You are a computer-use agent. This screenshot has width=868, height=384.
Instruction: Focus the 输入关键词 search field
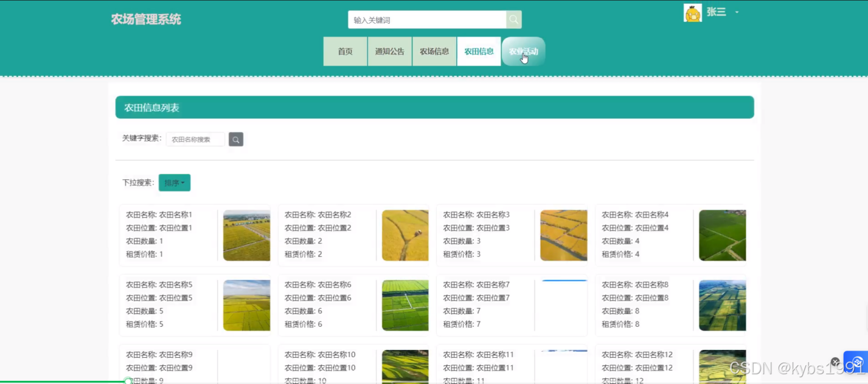427,19
